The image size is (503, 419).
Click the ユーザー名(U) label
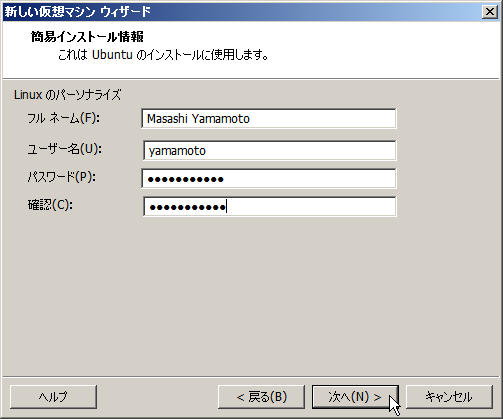click(x=64, y=149)
